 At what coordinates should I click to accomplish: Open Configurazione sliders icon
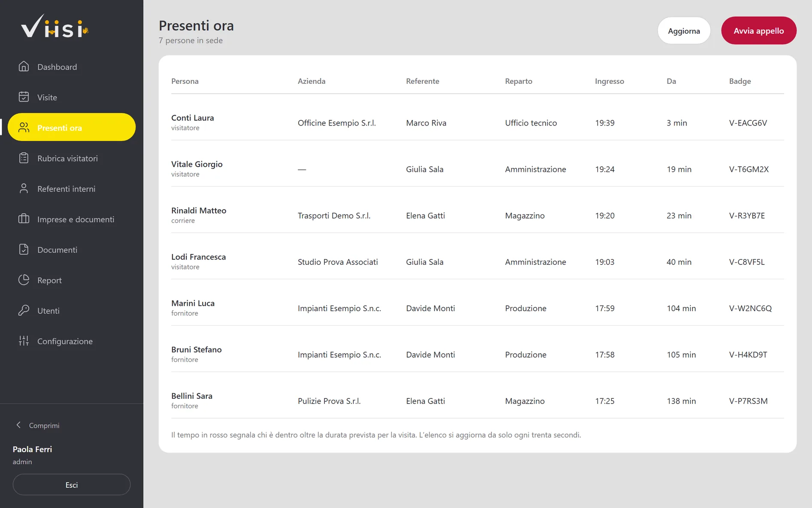(x=24, y=341)
